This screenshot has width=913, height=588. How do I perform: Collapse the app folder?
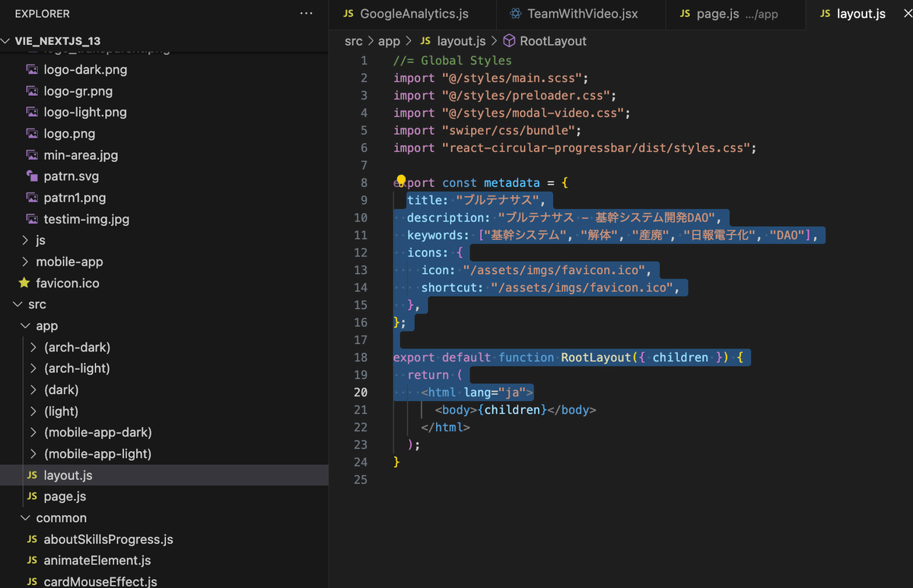25,326
